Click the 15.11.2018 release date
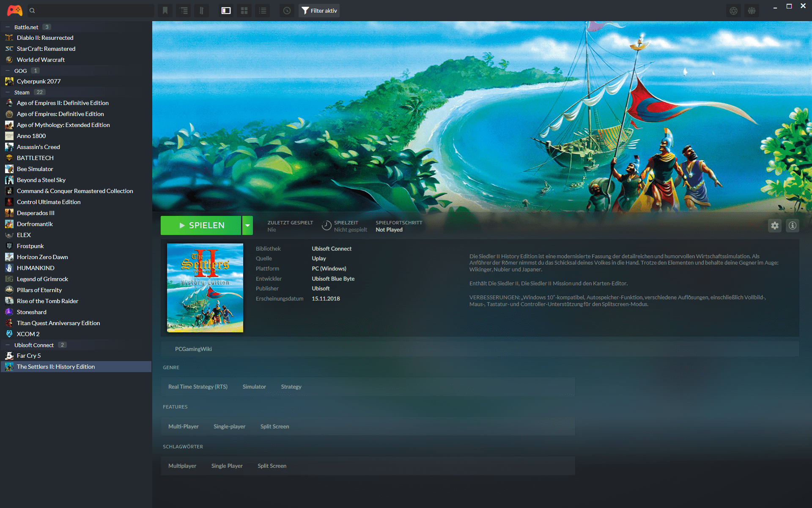The width and height of the screenshot is (812, 508). point(326,298)
